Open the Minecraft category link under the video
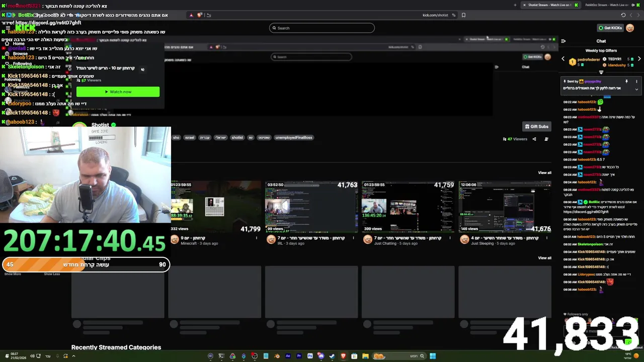 [x=189, y=244]
